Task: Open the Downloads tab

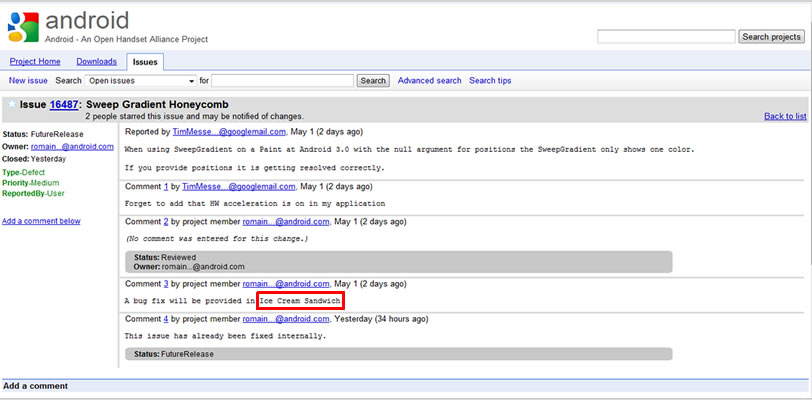Action: point(96,61)
